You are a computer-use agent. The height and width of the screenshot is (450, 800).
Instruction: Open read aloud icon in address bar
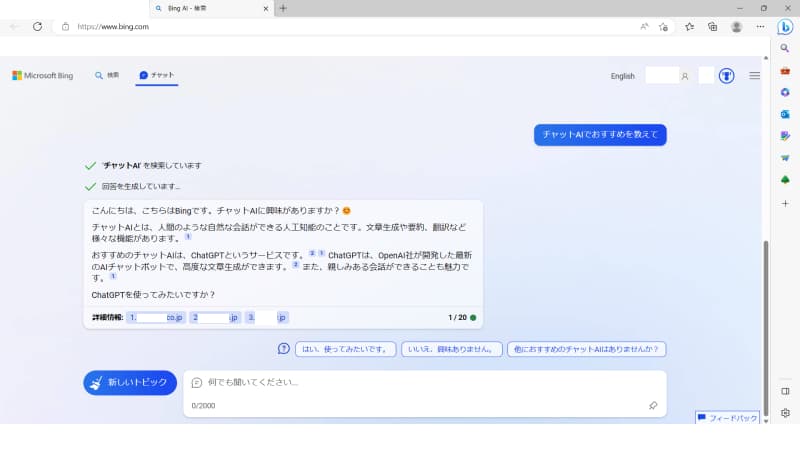tap(644, 27)
